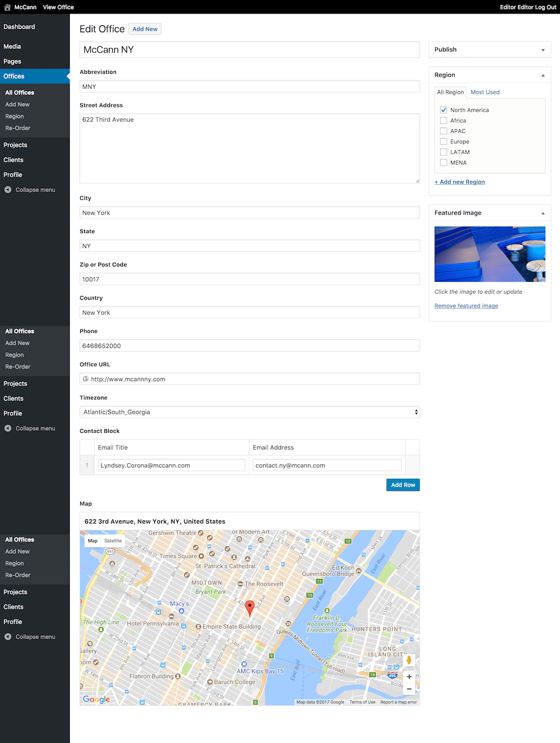Click Report a map error link
560x743 pixels.
tap(399, 702)
